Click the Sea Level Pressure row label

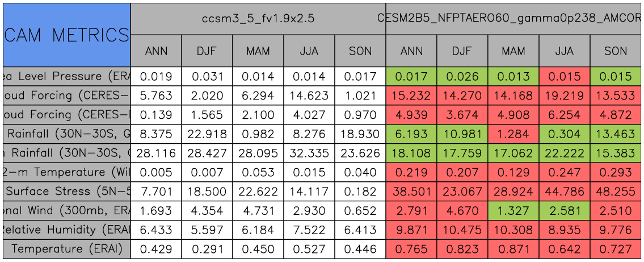[x=66, y=76]
